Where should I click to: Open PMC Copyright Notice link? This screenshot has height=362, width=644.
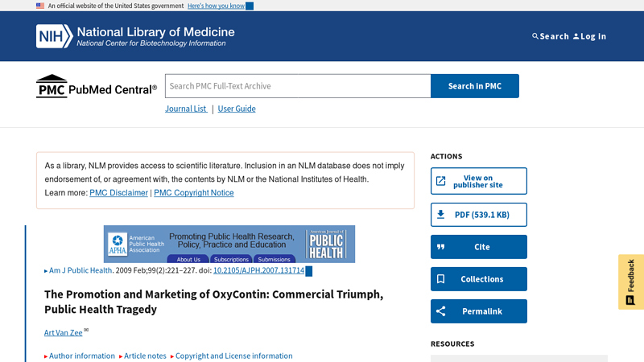point(194,193)
